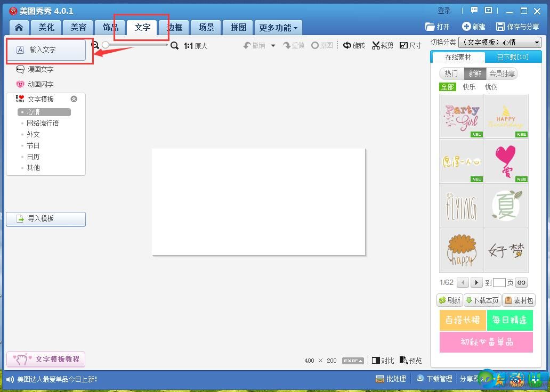The height and width of the screenshot is (392, 550).
Task: Click the 旋转 rotate tool
Action: click(354, 46)
